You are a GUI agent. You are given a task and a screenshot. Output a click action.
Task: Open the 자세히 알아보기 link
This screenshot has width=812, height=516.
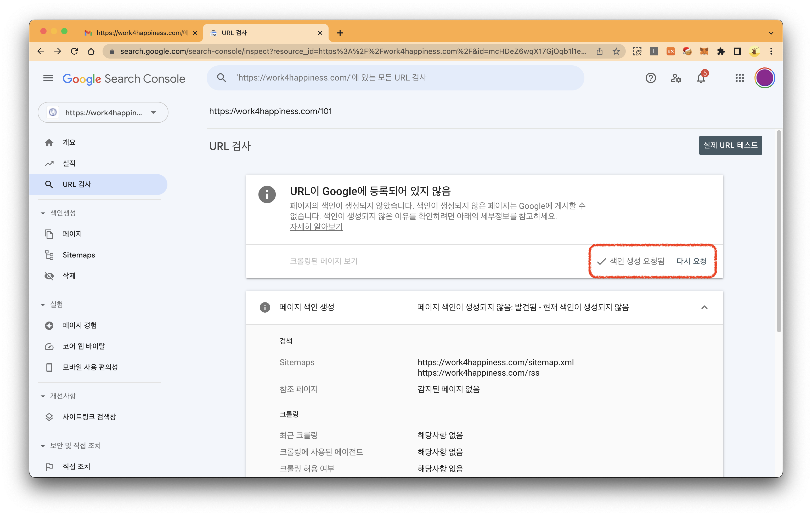click(316, 227)
